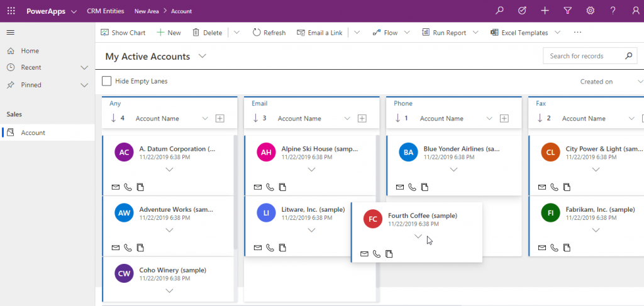Expand the Pinned section in sidebar
Screen dimensions: 644x306
point(84,85)
